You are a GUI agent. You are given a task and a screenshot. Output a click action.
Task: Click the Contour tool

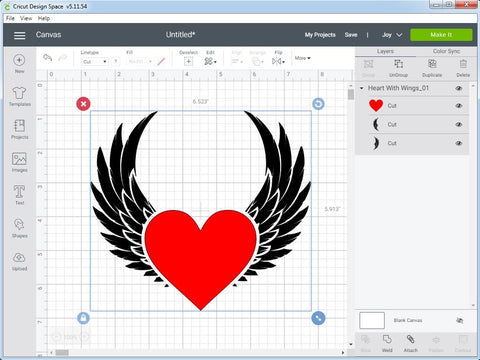click(x=463, y=343)
